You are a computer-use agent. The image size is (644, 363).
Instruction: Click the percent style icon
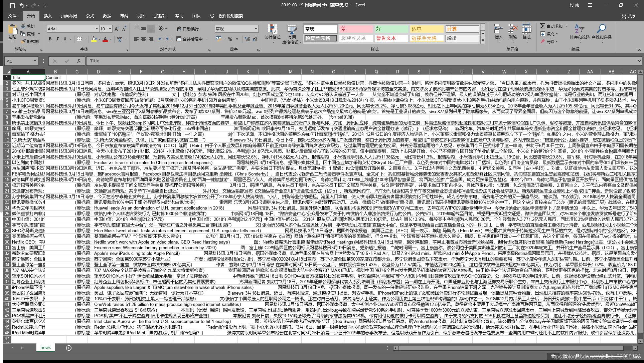click(230, 39)
